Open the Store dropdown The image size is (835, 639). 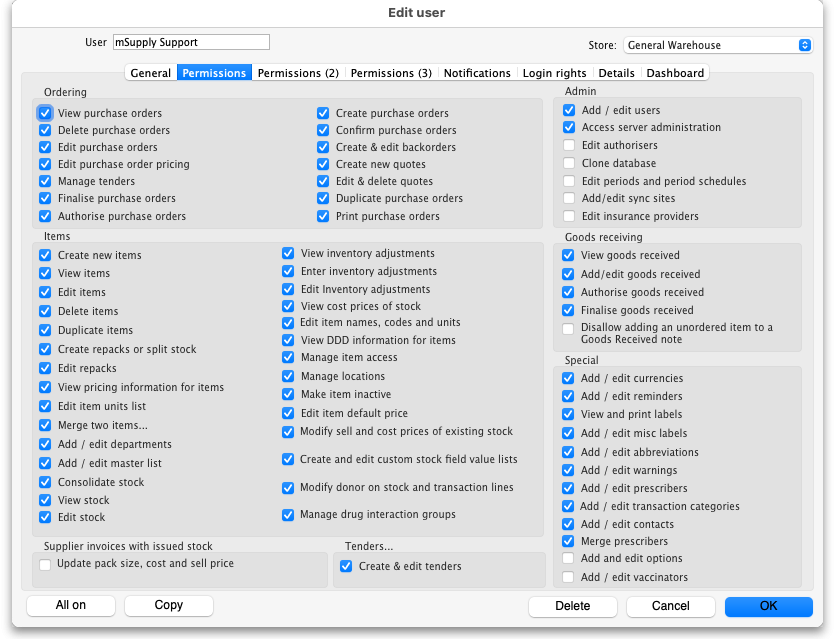(x=717, y=45)
